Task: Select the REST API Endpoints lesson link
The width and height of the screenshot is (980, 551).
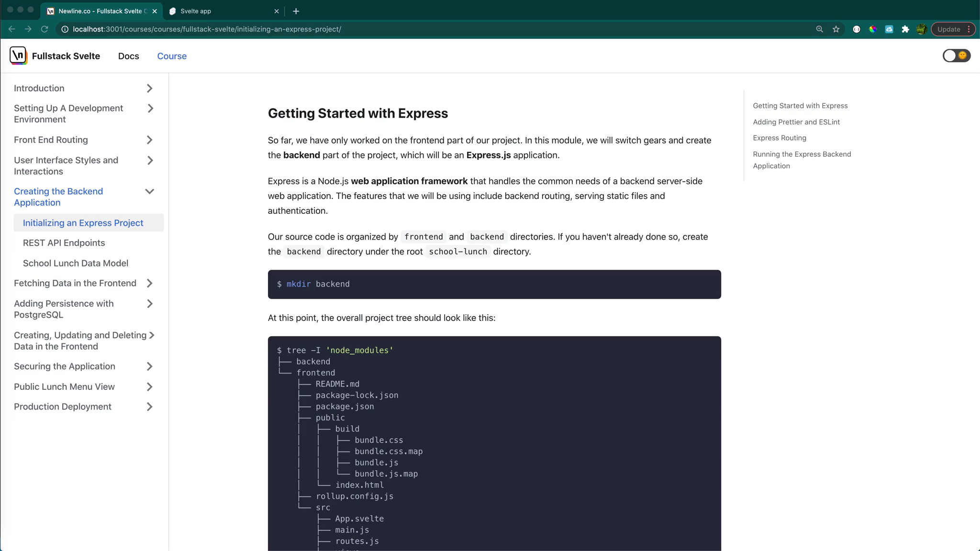Action: coord(64,242)
